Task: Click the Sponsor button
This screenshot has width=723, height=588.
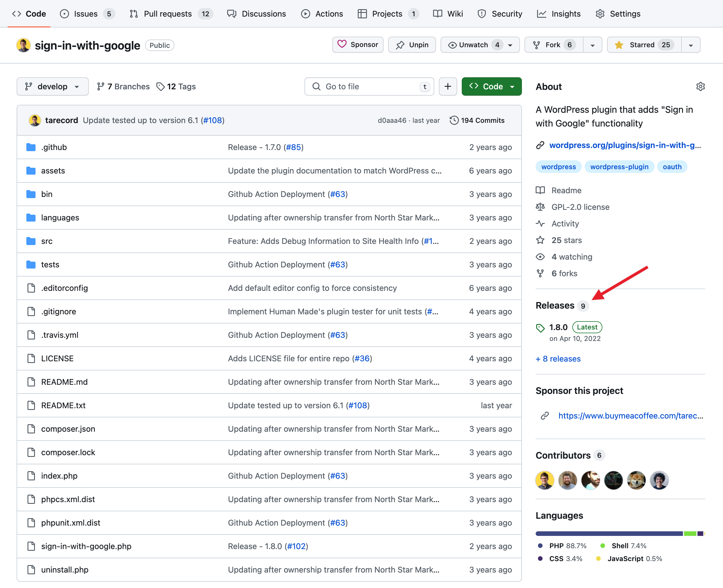Action: click(357, 45)
